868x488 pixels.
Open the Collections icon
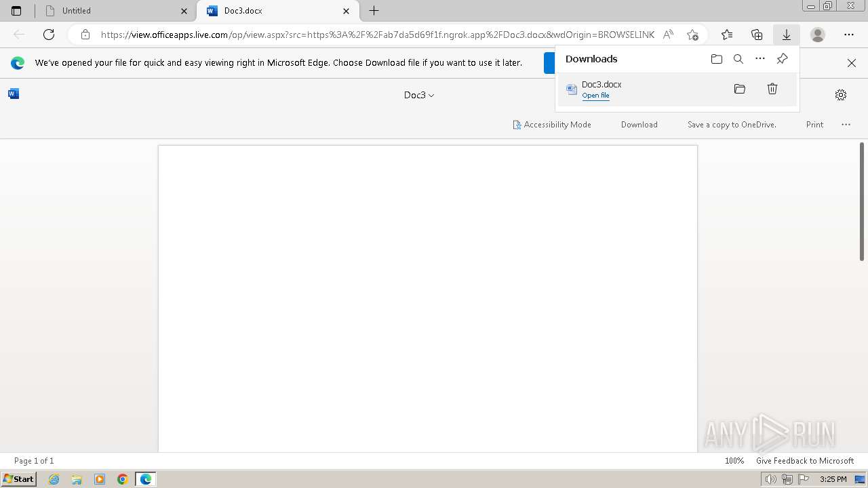point(757,35)
